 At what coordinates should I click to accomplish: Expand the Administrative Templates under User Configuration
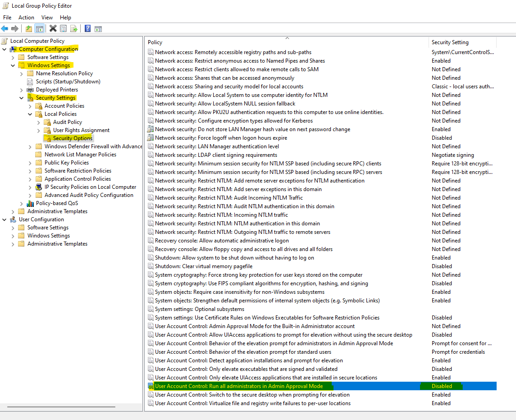pos(13,244)
